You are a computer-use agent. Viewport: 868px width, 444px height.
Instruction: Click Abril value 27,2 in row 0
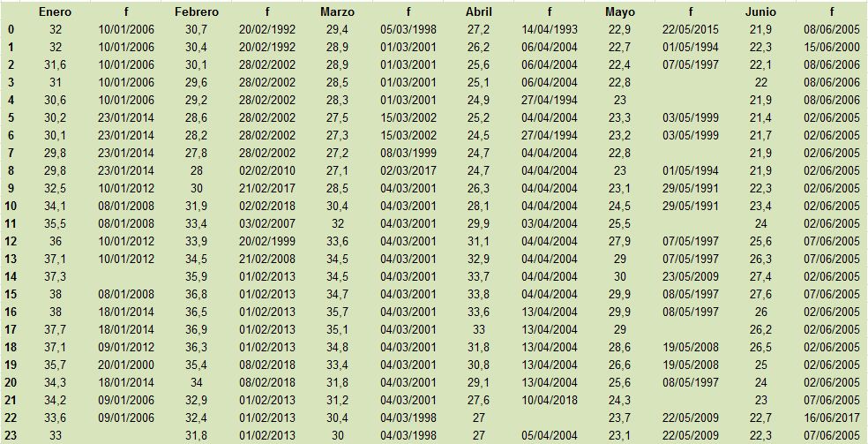click(x=479, y=29)
